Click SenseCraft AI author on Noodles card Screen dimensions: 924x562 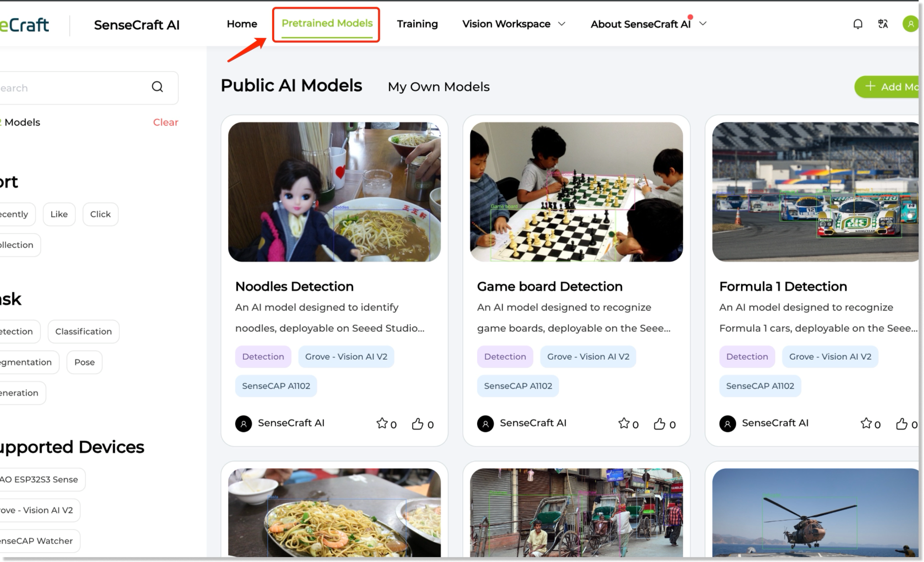(291, 423)
